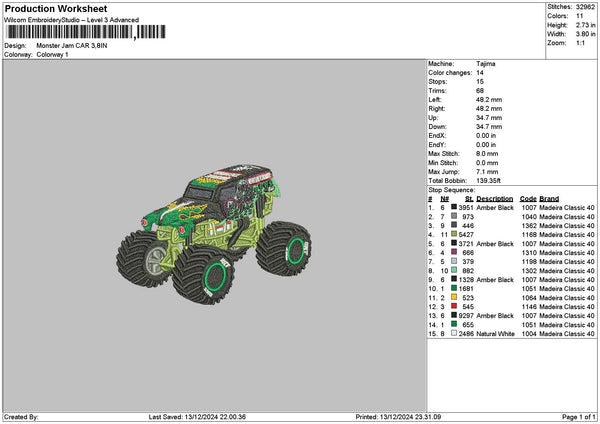Click stitch count 5427 in row 4

click(466, 235)
